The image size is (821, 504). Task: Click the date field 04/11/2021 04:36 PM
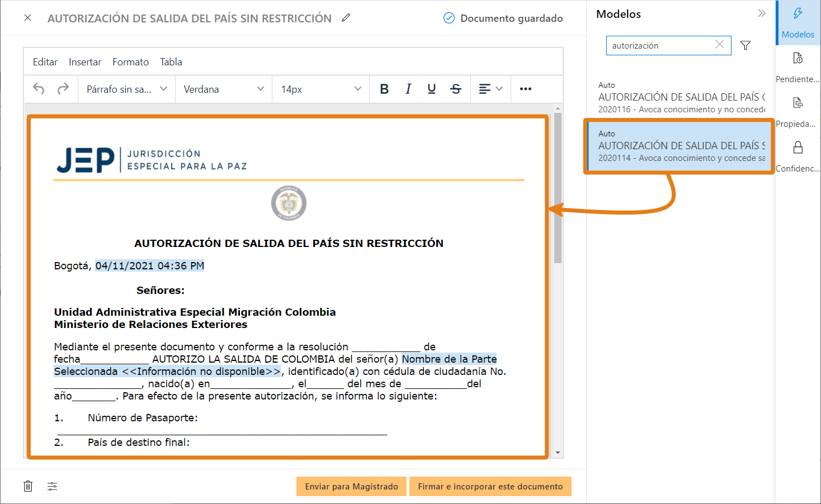(x=150, y=266)
